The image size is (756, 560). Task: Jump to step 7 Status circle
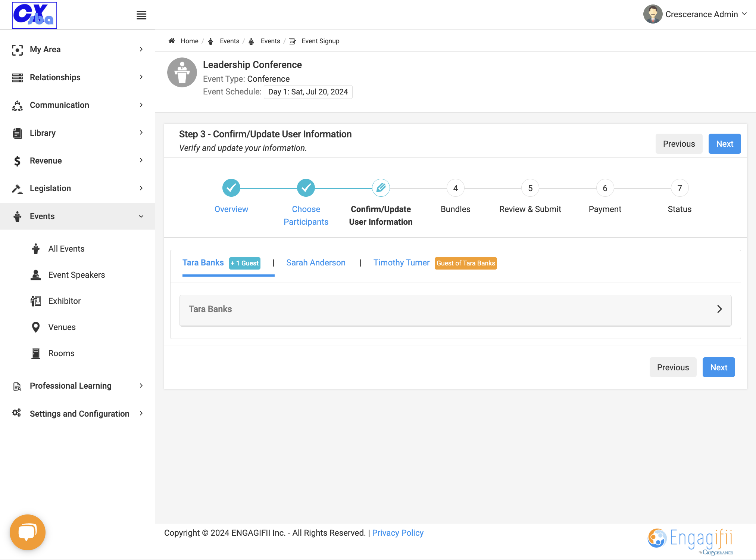coord(680,188)
